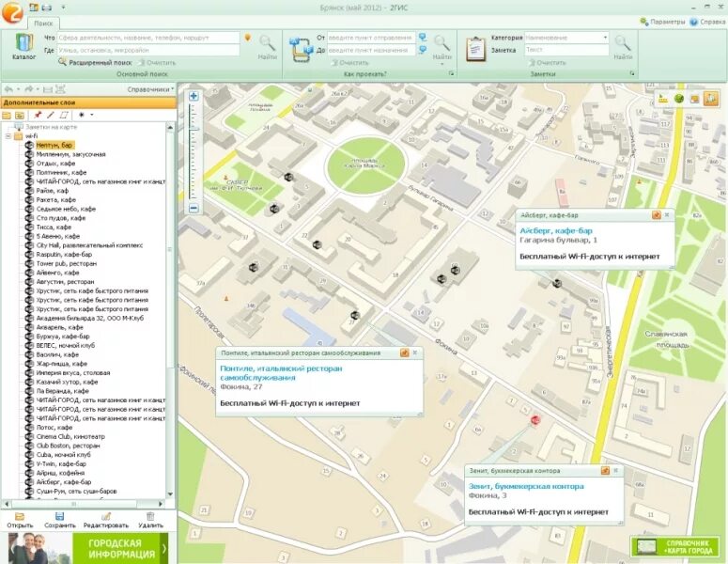The width and height of the screenshot is (728, 564).
Task: Click the pin icon on the Зенит popup
Action: [605, 471]
